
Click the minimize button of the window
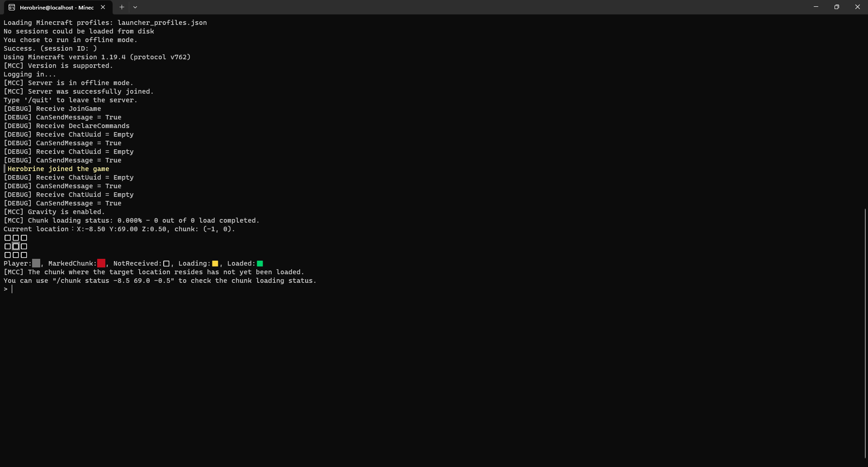[x=816, y=7]
